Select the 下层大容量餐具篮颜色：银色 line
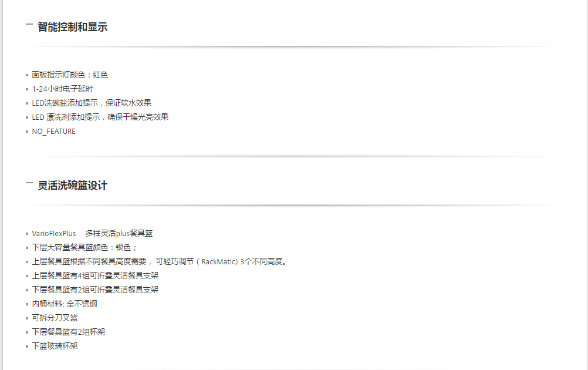Screen dimensions: 588x370 click(85, 248)
